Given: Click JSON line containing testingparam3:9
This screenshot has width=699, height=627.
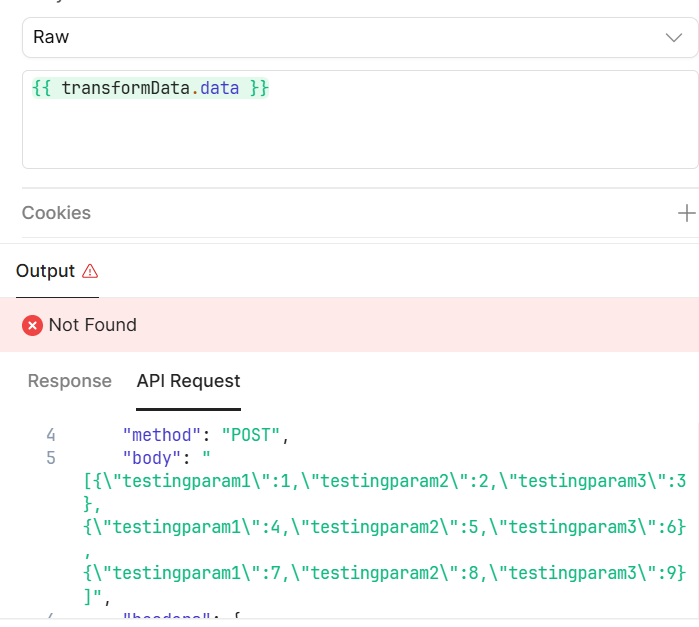Looking at the screenshot, I should 384,573.
